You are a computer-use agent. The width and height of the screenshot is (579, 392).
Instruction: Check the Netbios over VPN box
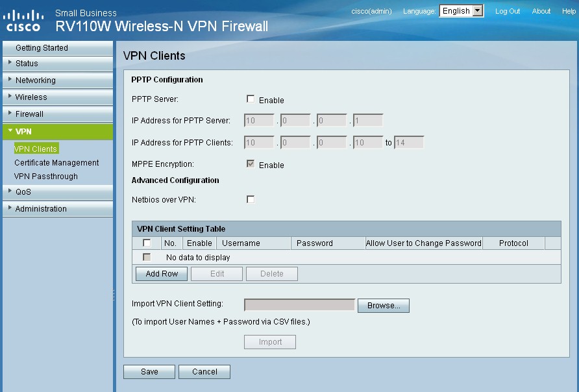(x=251, y=199)
